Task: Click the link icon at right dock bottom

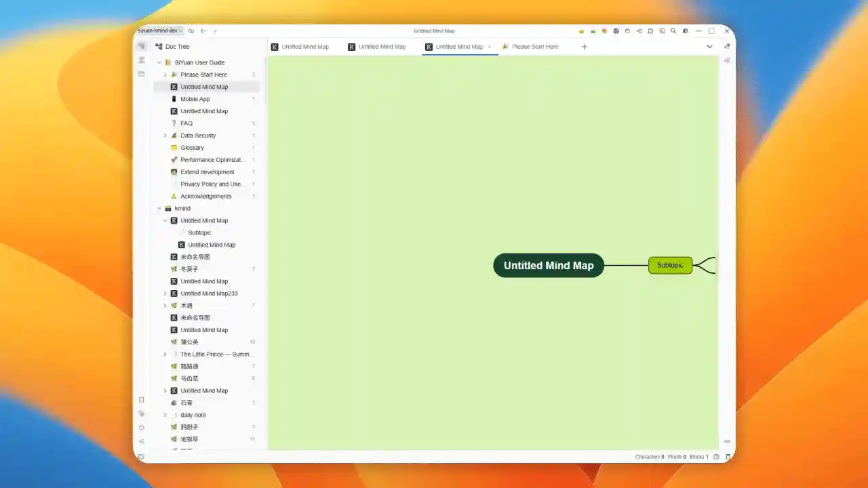Action: [727, 441]
